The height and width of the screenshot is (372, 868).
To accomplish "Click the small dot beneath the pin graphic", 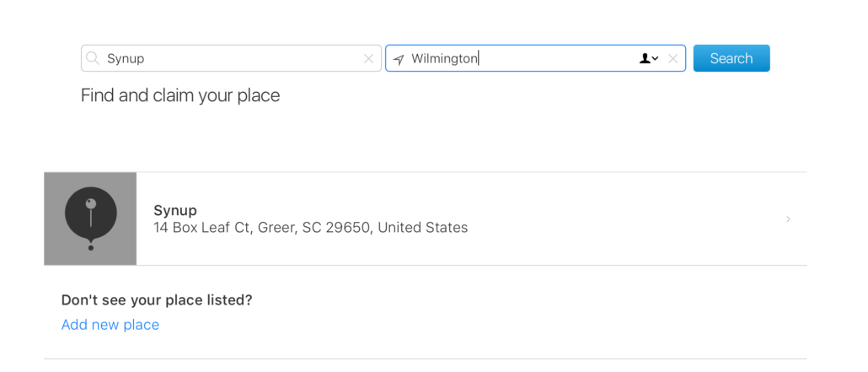I will [91, 247].
